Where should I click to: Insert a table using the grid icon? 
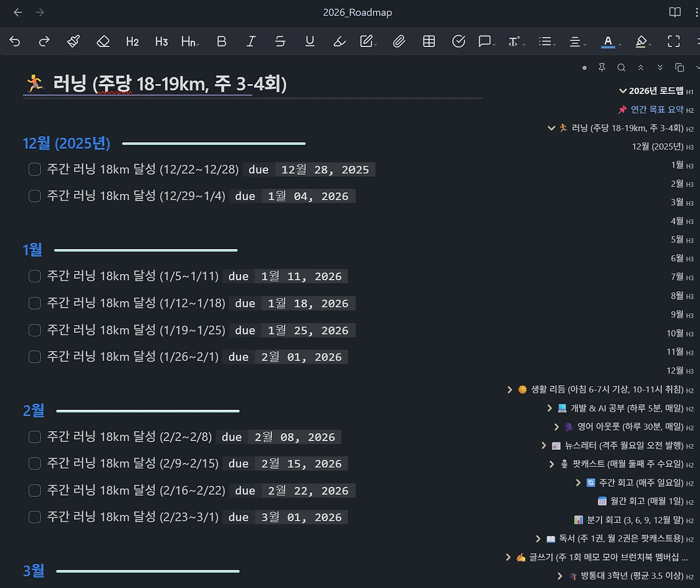coord(429,42)
